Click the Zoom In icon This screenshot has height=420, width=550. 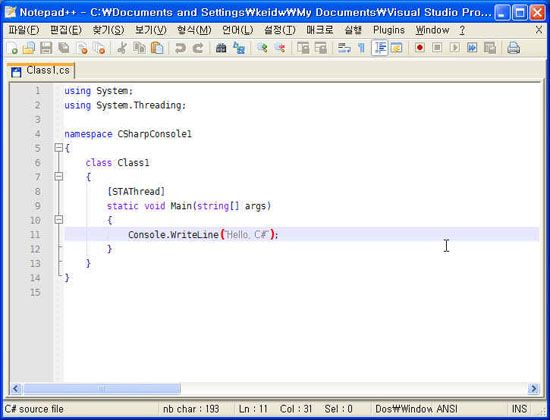click(262, 48)
